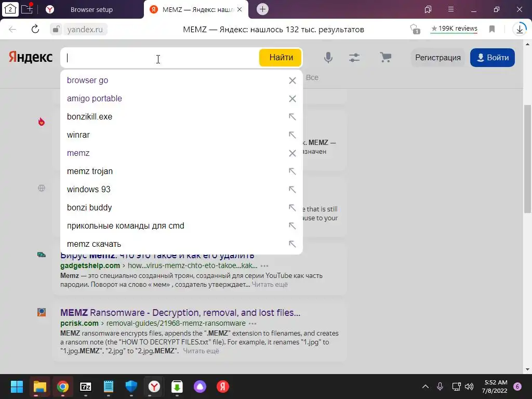Expand Читать ещё on gadgetshelp result

coord(270,285)
